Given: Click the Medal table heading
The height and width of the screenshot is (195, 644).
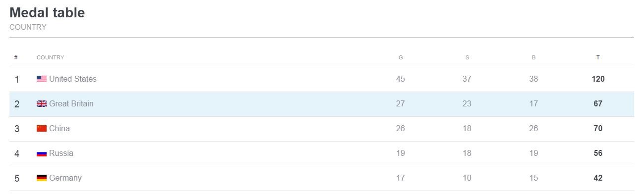Looking at the screenshot, I should 47,13.
